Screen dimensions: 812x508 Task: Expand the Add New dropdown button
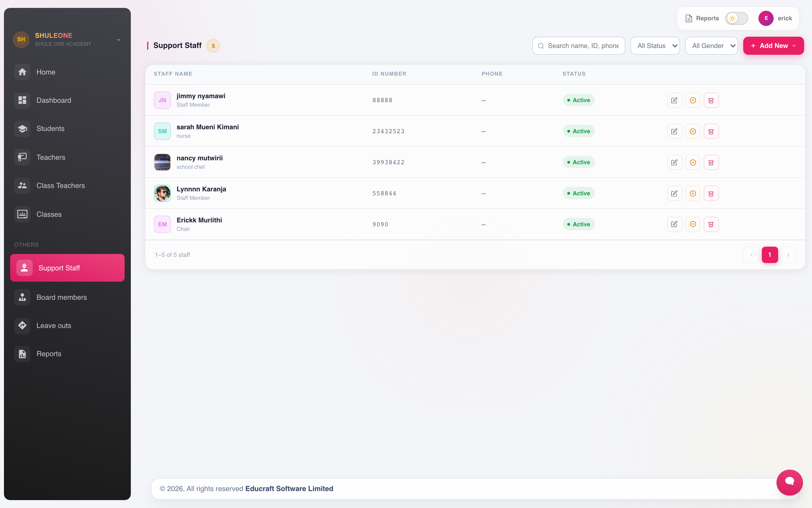(x=773, y=46)
